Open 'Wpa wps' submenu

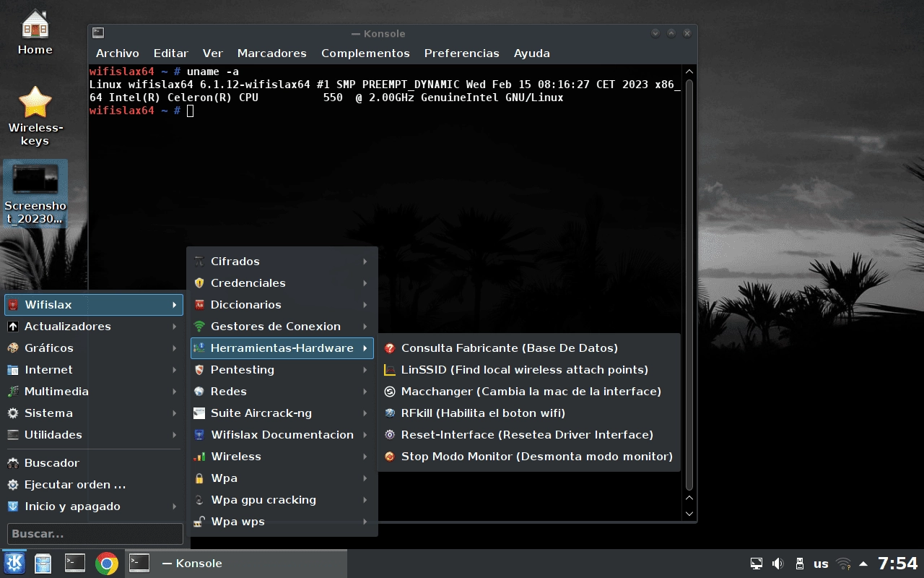282,522
